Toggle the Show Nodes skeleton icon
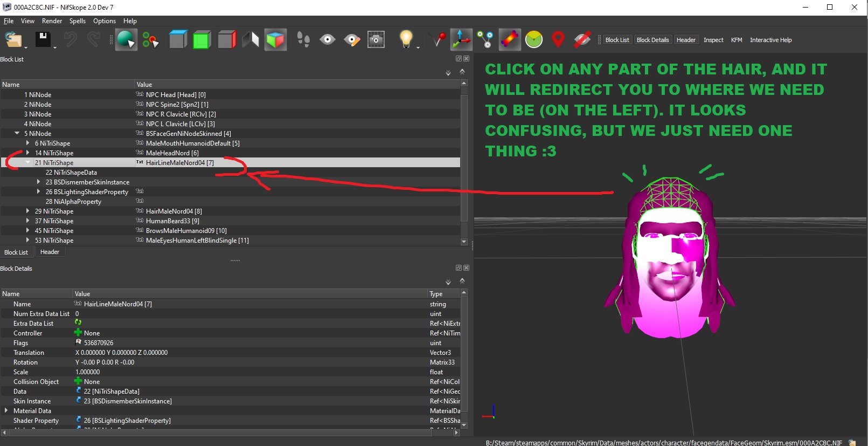The width and height of the screenshot is (868, 446). click(x=485, y=40)
